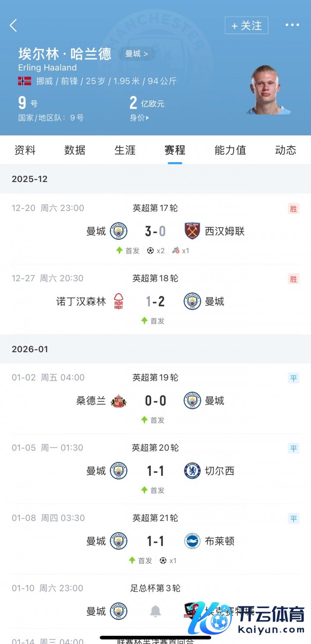This screenshot has width=311, height=644.
Task: Open the 生涯 career tab
Action: coord(125,150)
